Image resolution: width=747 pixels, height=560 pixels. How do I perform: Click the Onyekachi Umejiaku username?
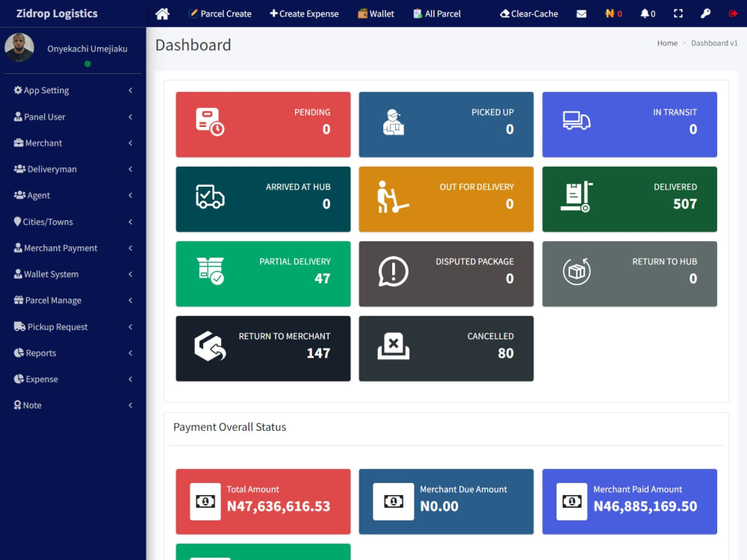[x=87, y=49]
